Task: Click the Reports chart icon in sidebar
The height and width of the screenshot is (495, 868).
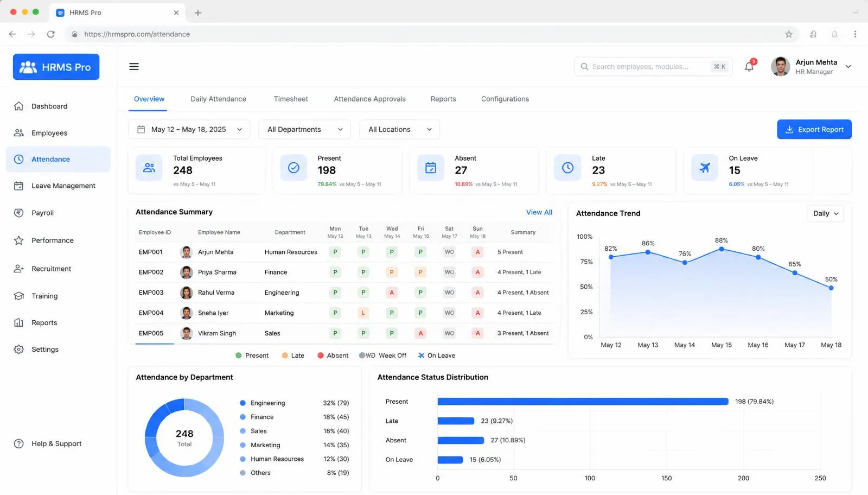Action: point(18,322)
